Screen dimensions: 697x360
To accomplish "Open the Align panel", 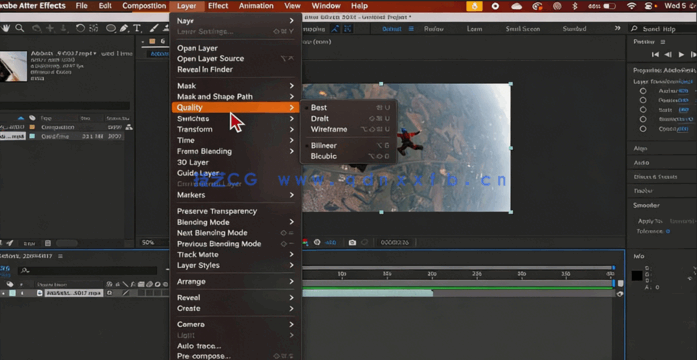I will tap(640, 148).
